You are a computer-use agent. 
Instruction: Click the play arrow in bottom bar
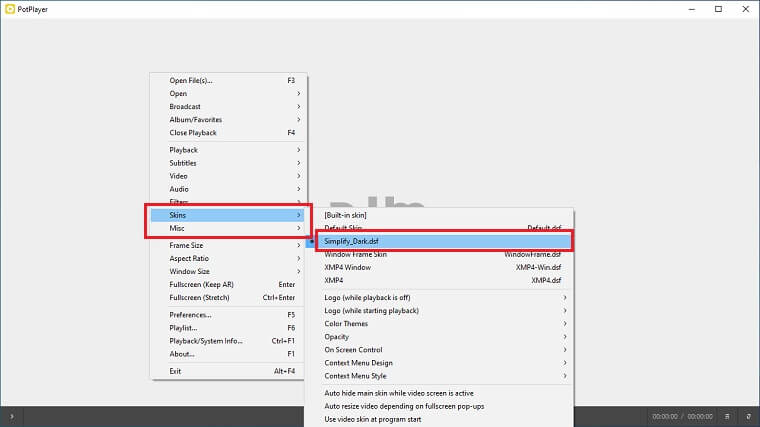tap(12, 416)
